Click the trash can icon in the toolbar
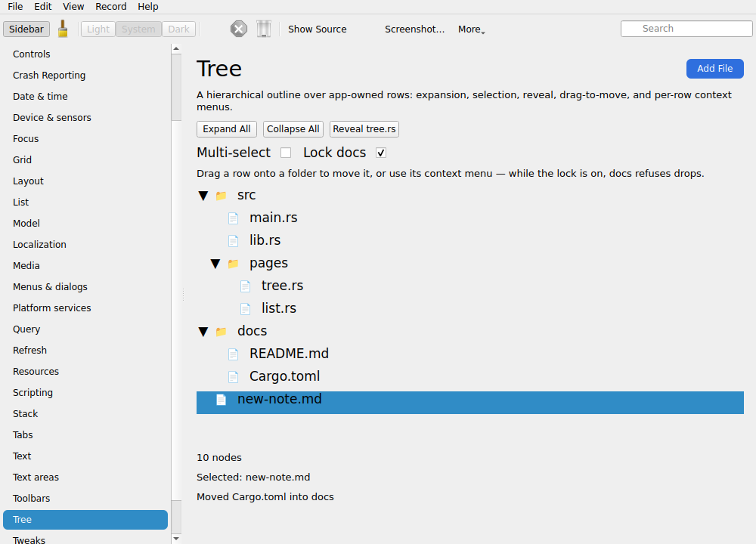This screenshot has height=544, width=756. click(264, 29)
